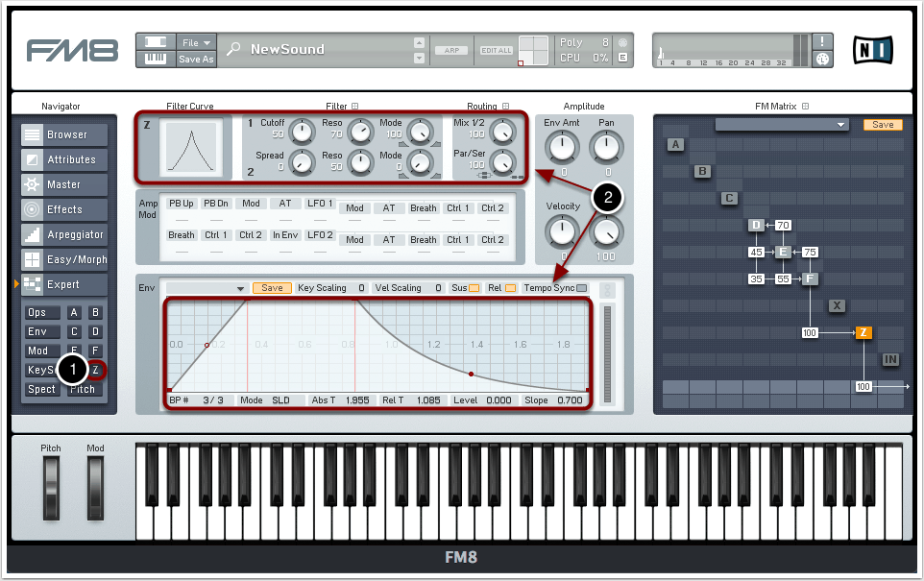Open the Attributes page in Navigator
Image resolution: width=924 pixels, height=581 pixels.
tap(64, 159)
